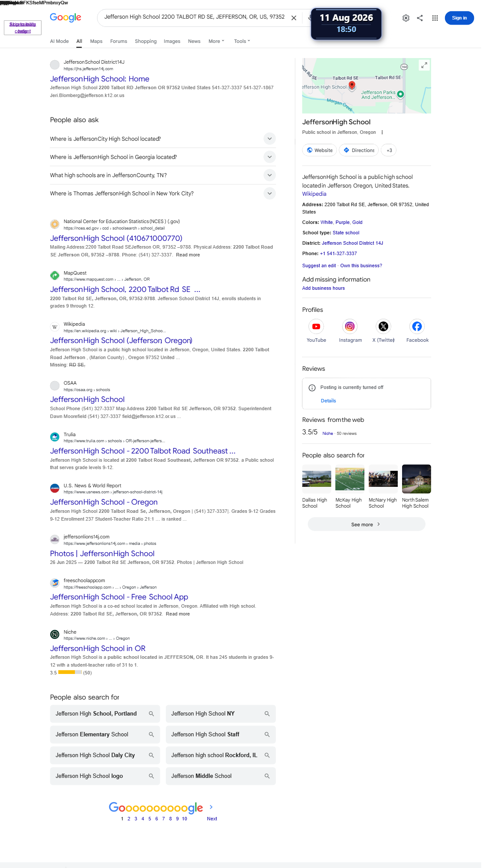487x868 pixels.
Task: Open the Google apps grid icon
Action: tap(435, 18)
